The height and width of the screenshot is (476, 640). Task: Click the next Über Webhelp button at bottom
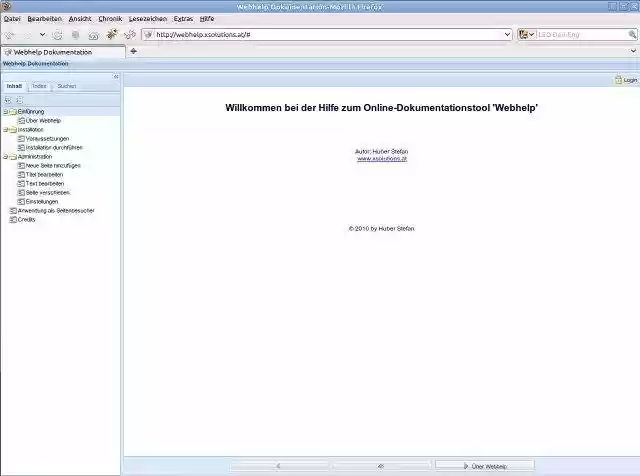[484, 466]
